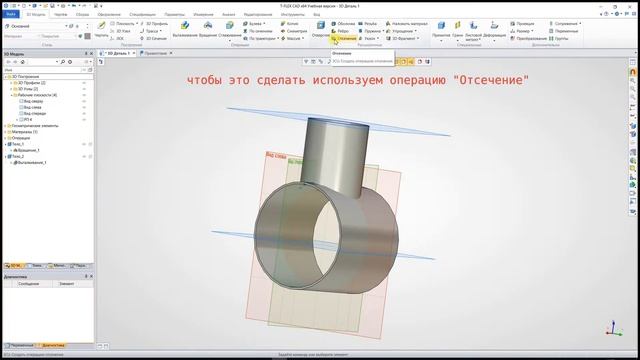
Task: Click the Оболочка (Shell) tool
Action: [x=343, y=24]
